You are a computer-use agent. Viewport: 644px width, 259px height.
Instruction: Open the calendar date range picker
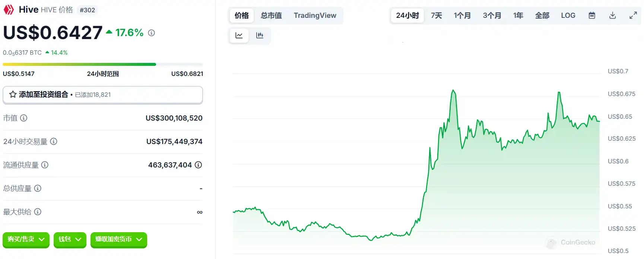pyautogui.click(x=592, y=16)
